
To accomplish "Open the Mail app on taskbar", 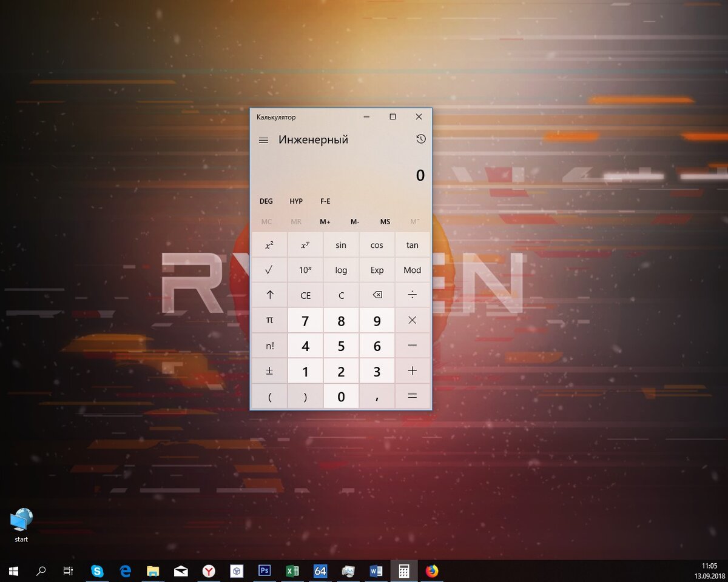I will click(181, 570).
